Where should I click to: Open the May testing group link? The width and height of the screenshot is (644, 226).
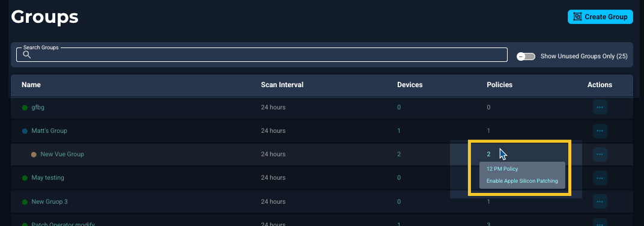(47, 177)
